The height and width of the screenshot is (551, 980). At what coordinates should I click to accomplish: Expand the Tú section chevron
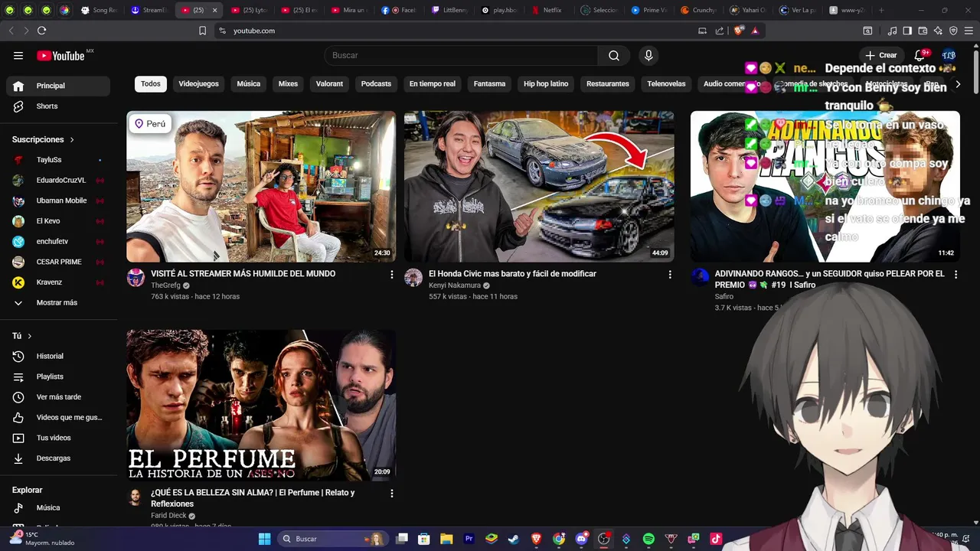pos(30,336)
